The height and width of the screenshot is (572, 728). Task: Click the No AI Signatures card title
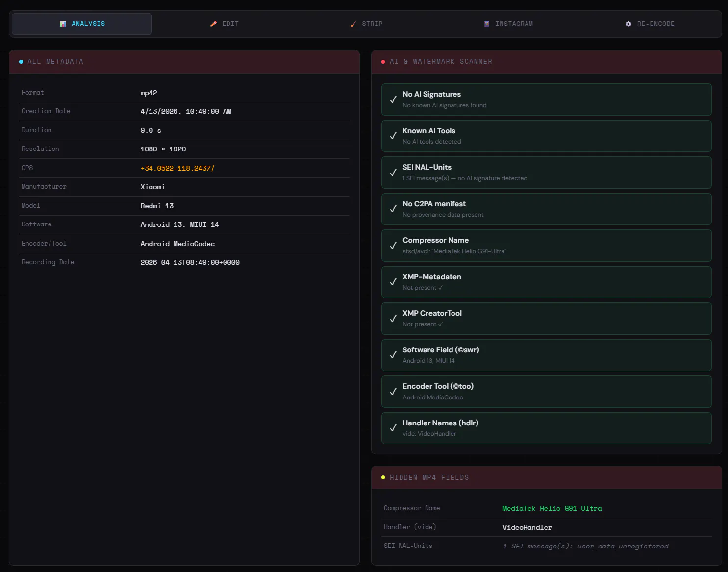click(431, 94)
